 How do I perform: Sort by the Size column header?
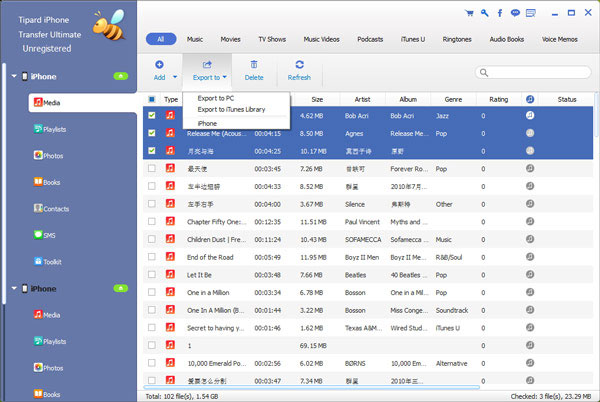(x=317, y=99)
